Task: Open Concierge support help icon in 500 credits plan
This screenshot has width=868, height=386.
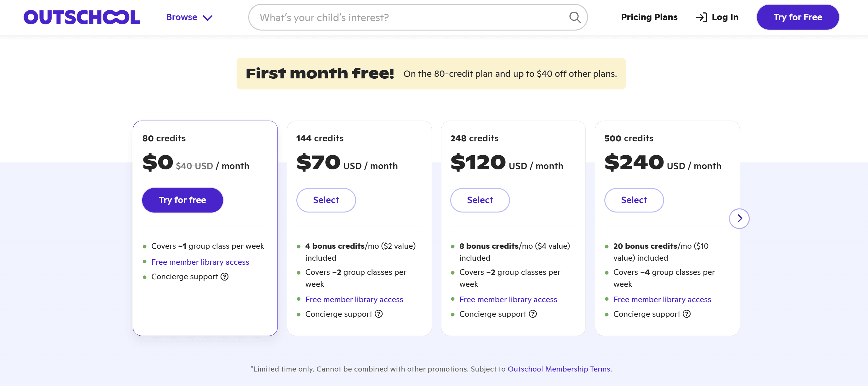Action: (x=686, y=314)
